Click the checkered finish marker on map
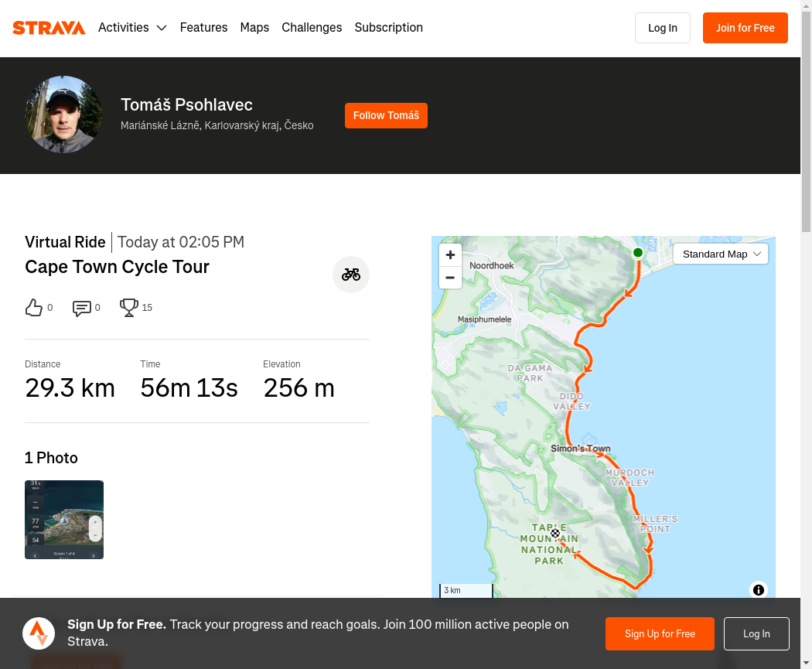812x669 pixels. [x=555, y=533]
